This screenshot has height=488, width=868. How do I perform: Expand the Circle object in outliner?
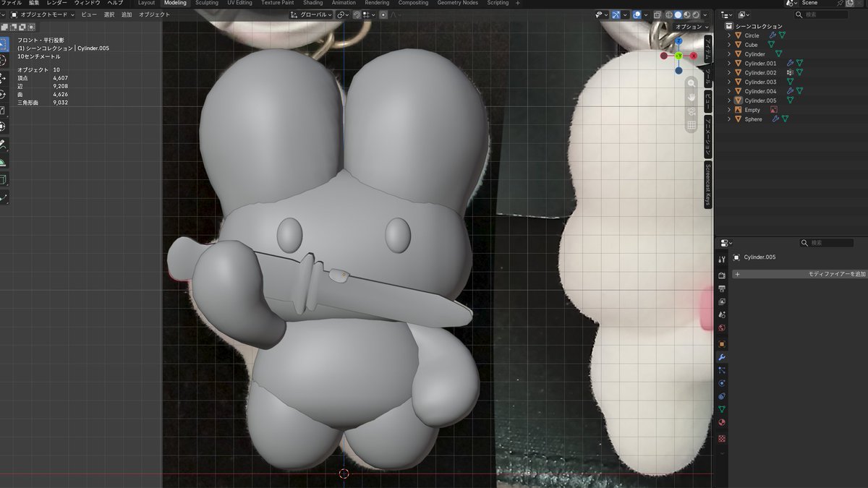click(x=731, y=35)
